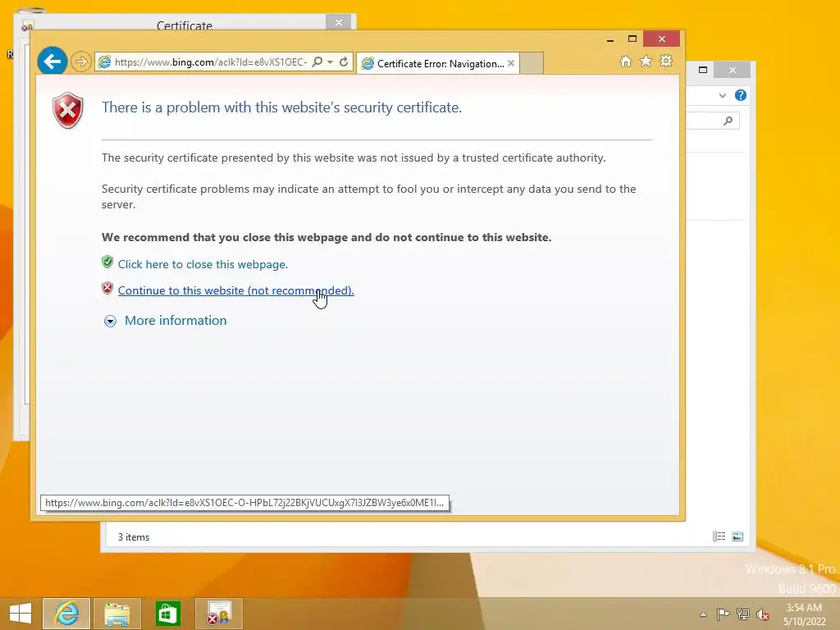The image size is (840, 630).
Task: Click the grayed forward navigation arrow
Action: pyautogui.click(x=81, y=62)
